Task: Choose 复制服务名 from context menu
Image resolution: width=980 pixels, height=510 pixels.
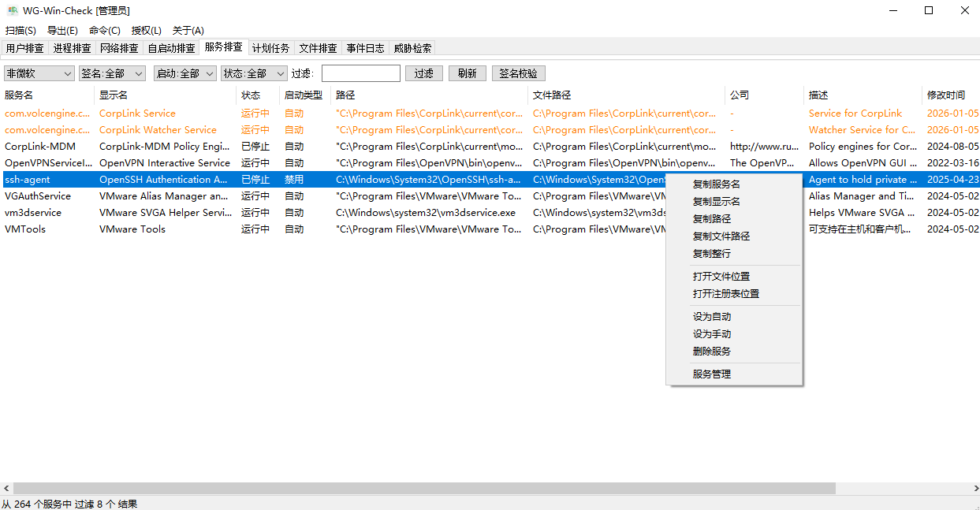Action: pos(716,184)
